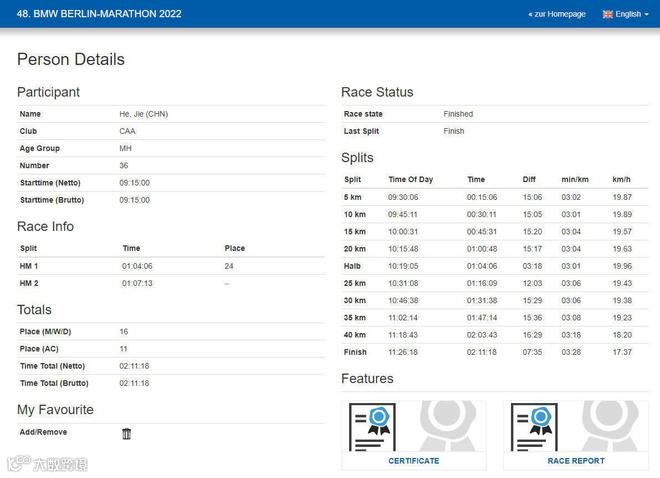Click the trash icon under My Favourite
The height and width of the screenshot is (478, 660).
coord(126,433)
